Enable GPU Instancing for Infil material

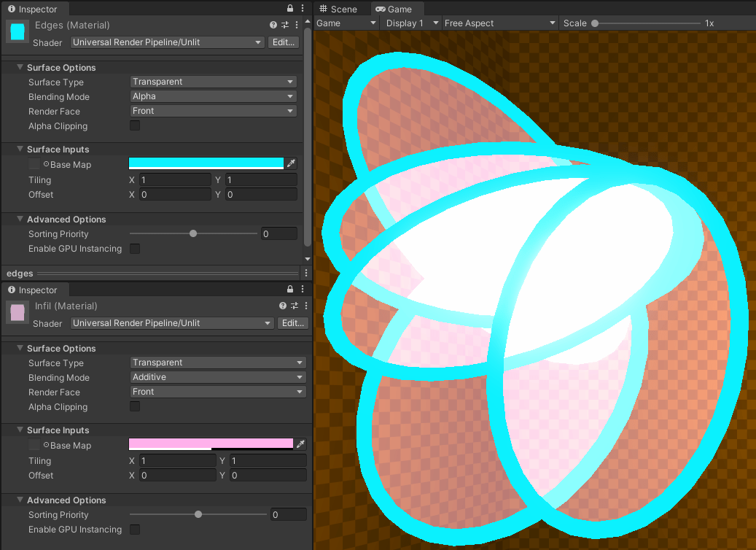[135, 529]
